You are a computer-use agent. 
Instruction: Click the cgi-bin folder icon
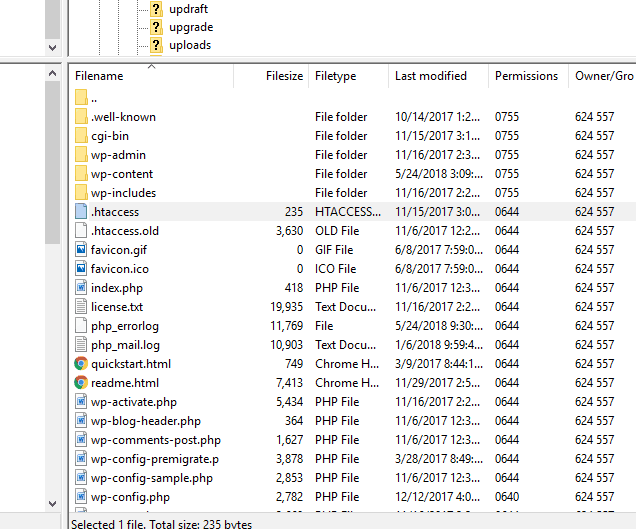(x=81, y=136)
